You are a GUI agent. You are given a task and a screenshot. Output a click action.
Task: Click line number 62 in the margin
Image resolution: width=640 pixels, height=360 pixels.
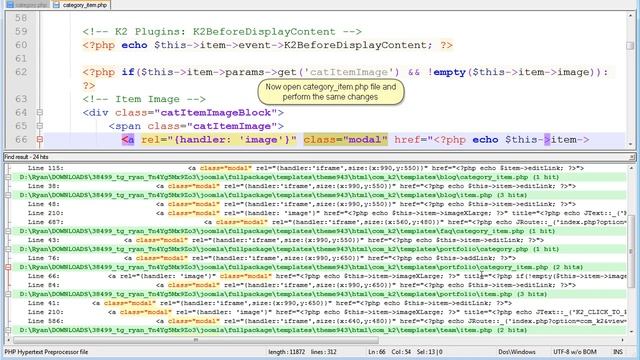pos(21,72)
